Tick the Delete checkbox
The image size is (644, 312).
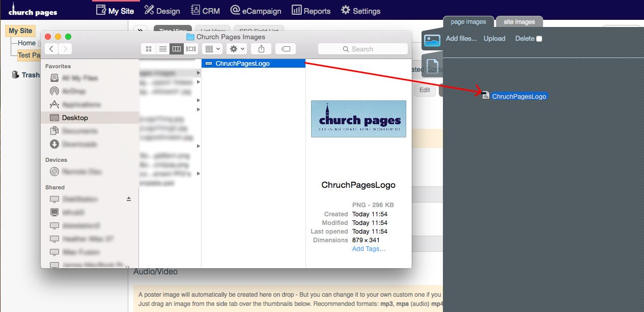[539, 39]
